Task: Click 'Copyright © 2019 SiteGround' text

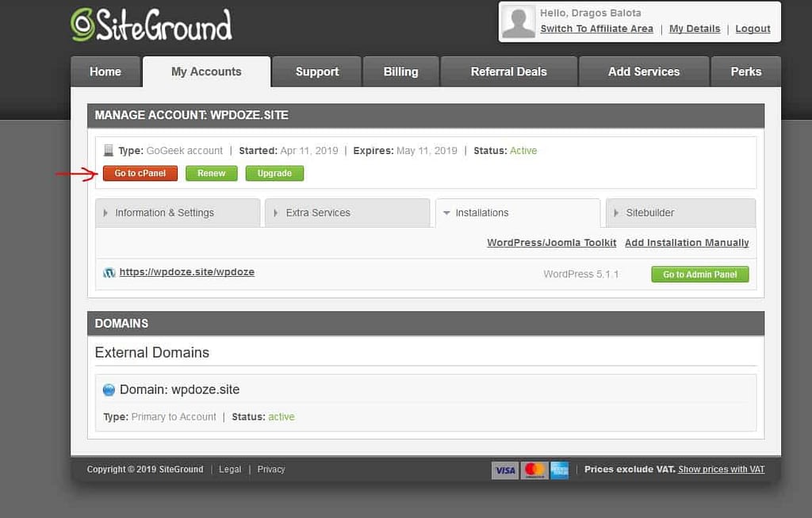Action: point(145,470)
